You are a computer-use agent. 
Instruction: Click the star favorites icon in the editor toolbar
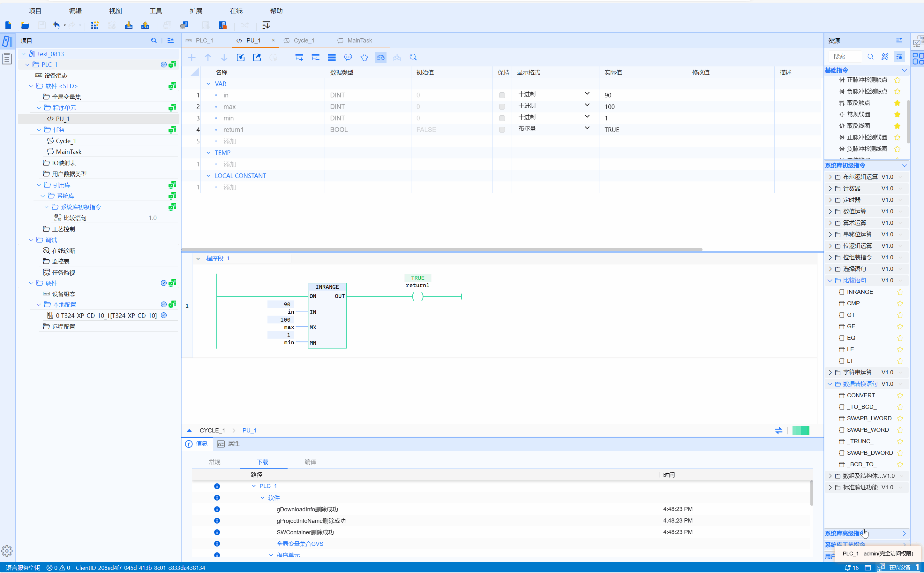pyautogui.click(x=364, y=57)
